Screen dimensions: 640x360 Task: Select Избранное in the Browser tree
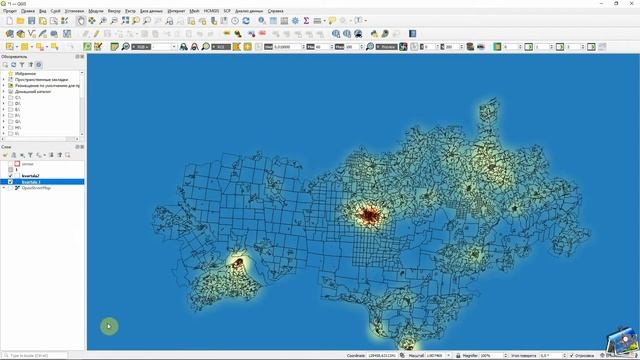pyautogui.click(x=25, y=74)
